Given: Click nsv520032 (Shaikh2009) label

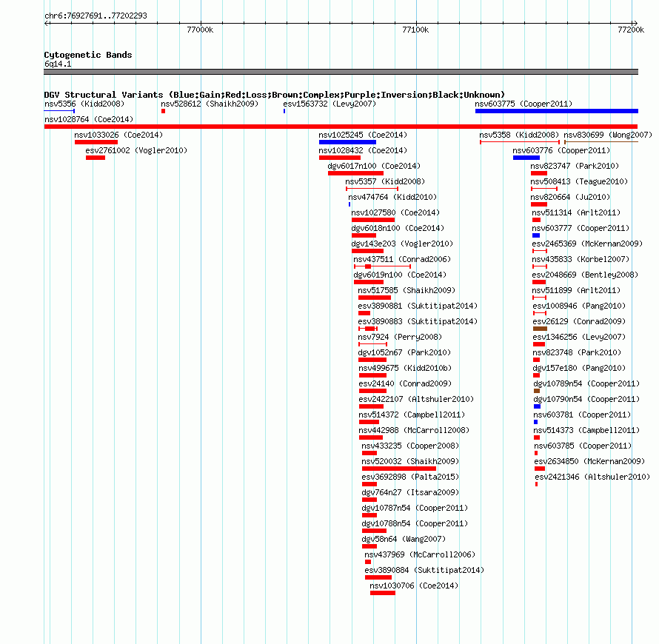Looking at the screenshot, I should click(x=410, y=461).
